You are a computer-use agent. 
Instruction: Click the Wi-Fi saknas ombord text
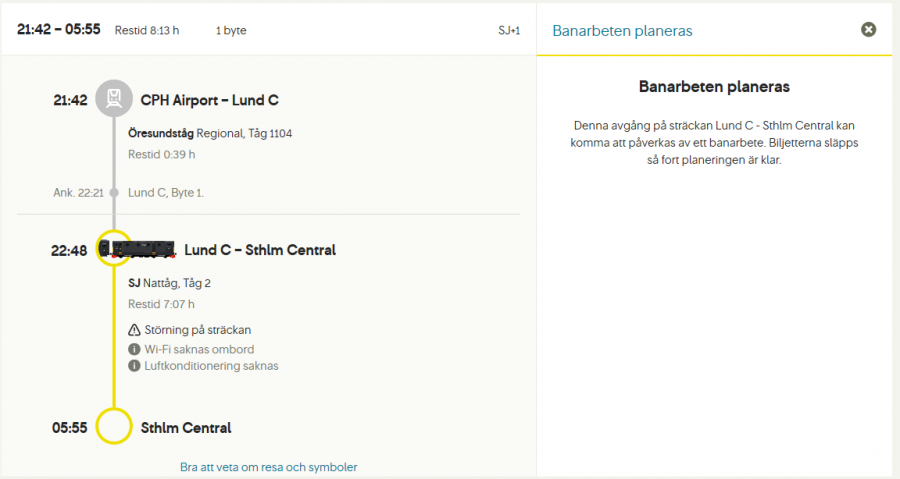[199, 349]
